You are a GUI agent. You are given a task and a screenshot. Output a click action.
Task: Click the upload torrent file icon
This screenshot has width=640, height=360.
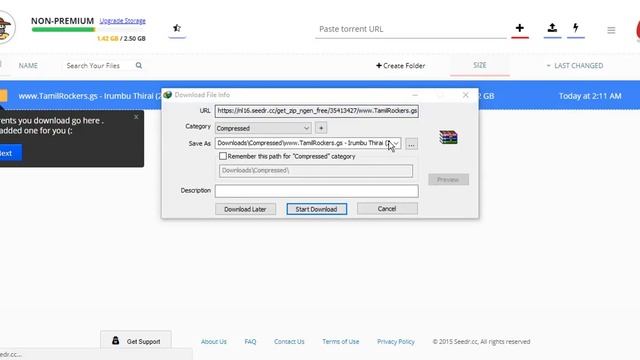pos(552,28)
